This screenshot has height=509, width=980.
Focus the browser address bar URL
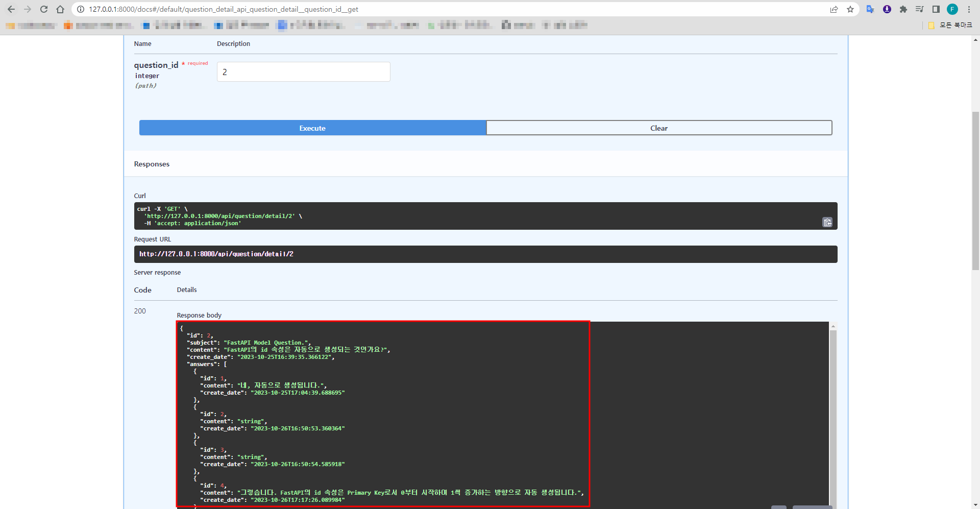tap(224, 9)
